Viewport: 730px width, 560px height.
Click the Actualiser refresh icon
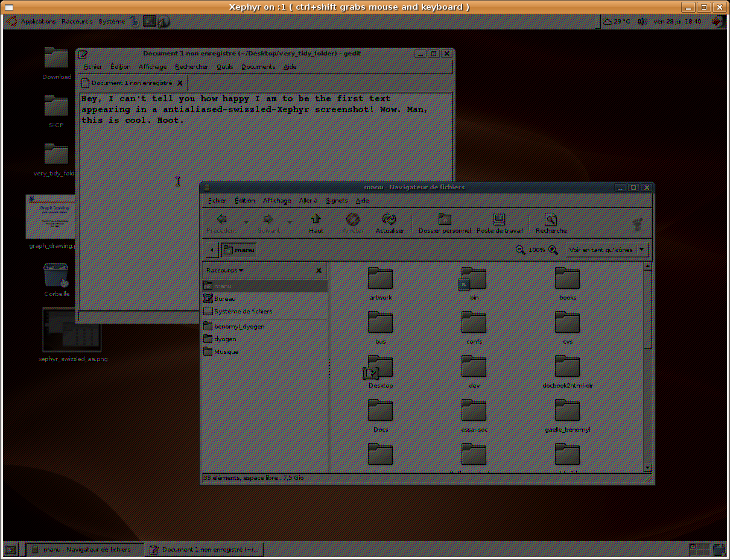pos(389,221)
